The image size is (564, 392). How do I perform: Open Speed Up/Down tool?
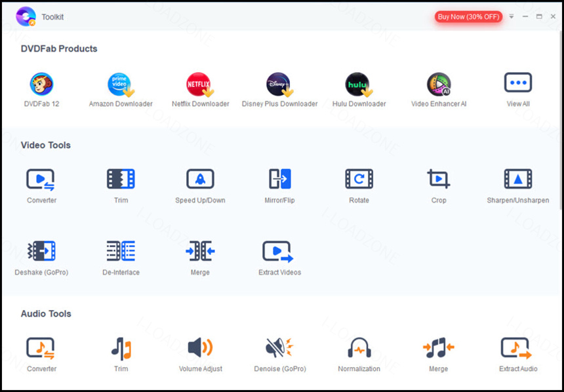point(200,179)
